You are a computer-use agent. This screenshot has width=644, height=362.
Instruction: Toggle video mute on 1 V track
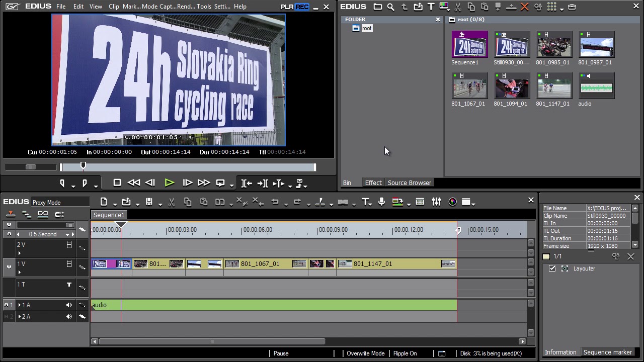pyautogui.click(x=69, y=264)
